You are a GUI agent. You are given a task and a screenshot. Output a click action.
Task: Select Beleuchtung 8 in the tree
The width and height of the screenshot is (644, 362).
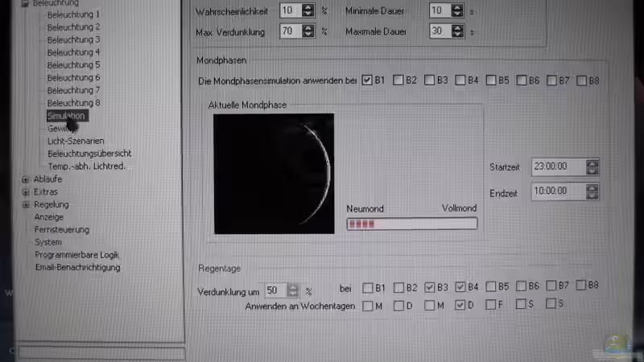[73, 103]
